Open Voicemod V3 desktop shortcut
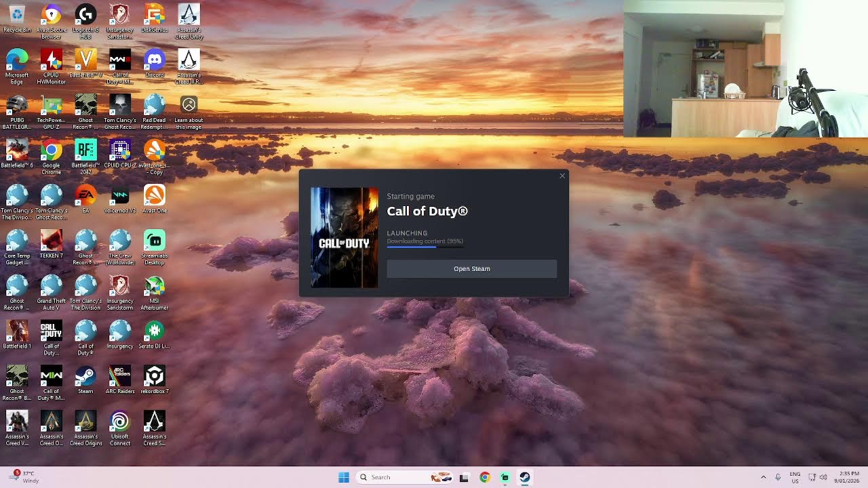This screenshot has height=488, width=868. point(120,199)
